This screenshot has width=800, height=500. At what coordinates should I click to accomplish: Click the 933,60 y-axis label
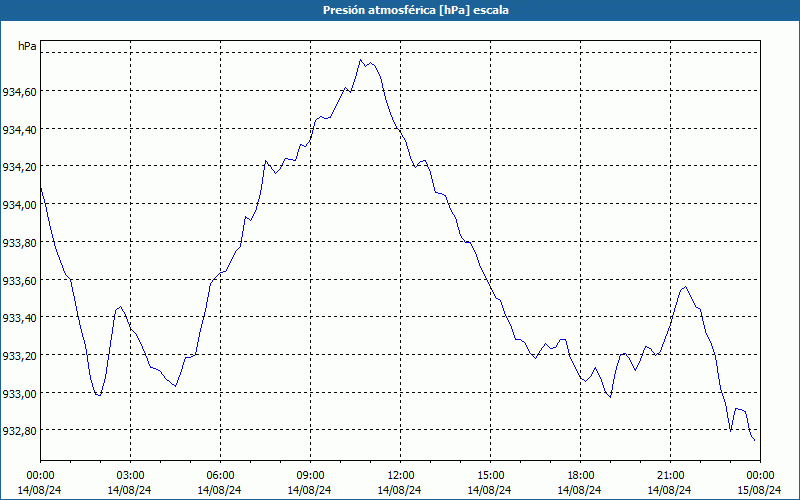point(19,281)
